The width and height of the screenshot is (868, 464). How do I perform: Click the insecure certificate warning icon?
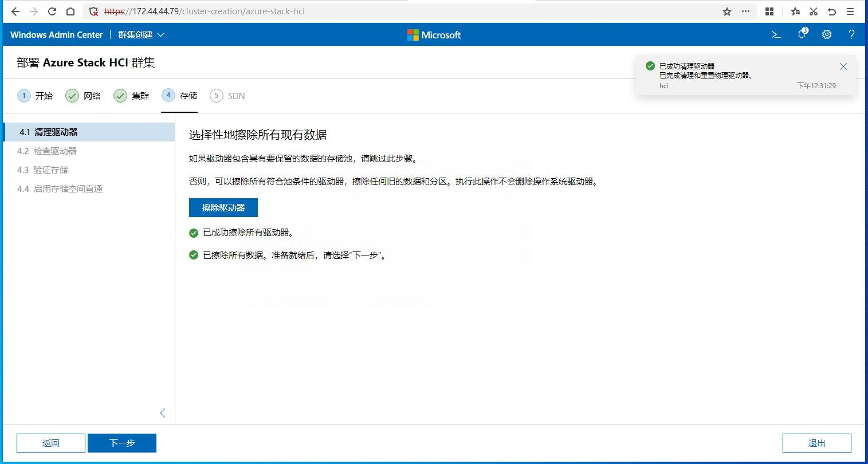click(x=94, y=11)
